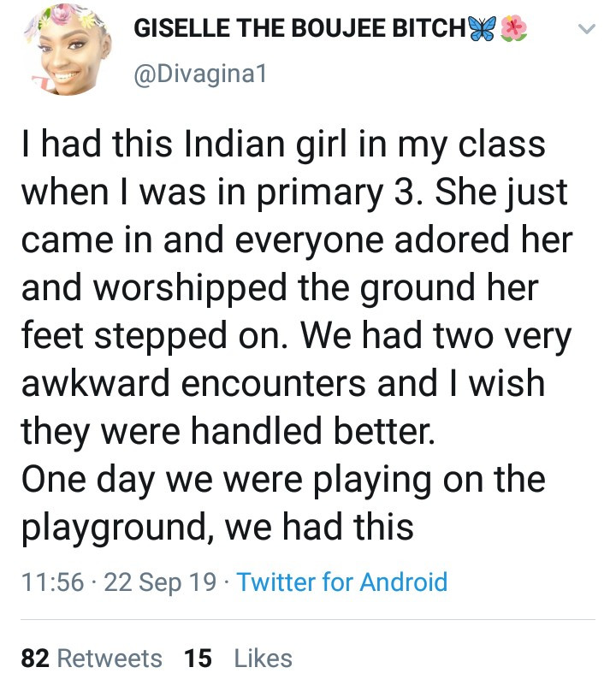Click the pink flower emoji beside the name

coord(514,29)
